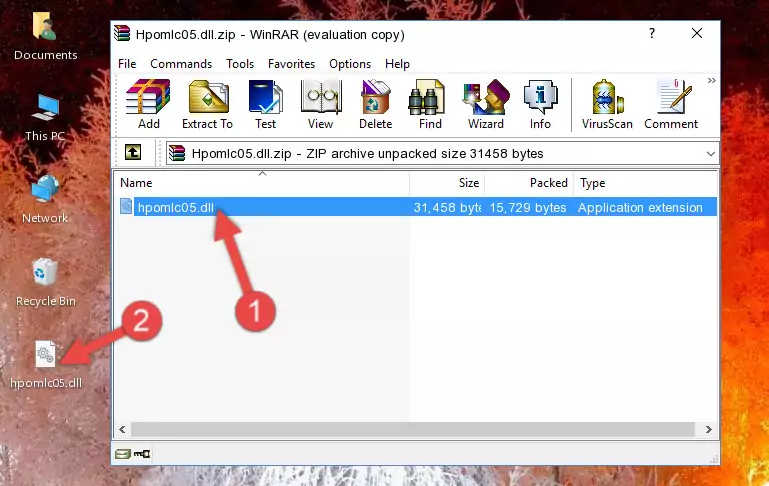Select the hpomlc05.dll file row
This screenshot has height=486, width=769.
[x=416, y=207]
